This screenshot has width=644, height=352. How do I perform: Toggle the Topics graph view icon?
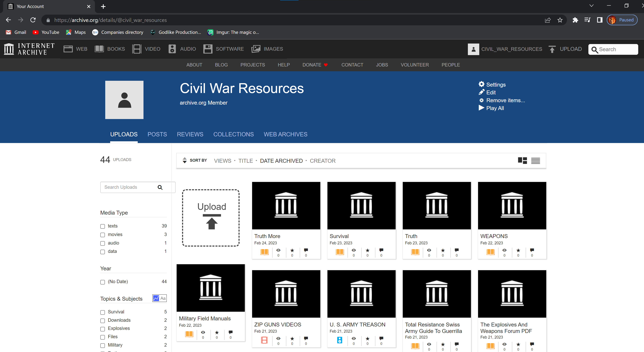[156, 298]
